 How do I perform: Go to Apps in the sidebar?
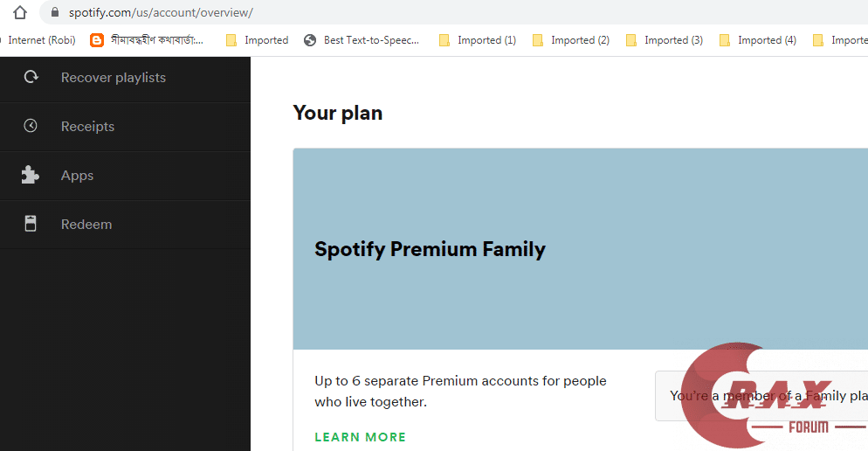coord(77,175)
